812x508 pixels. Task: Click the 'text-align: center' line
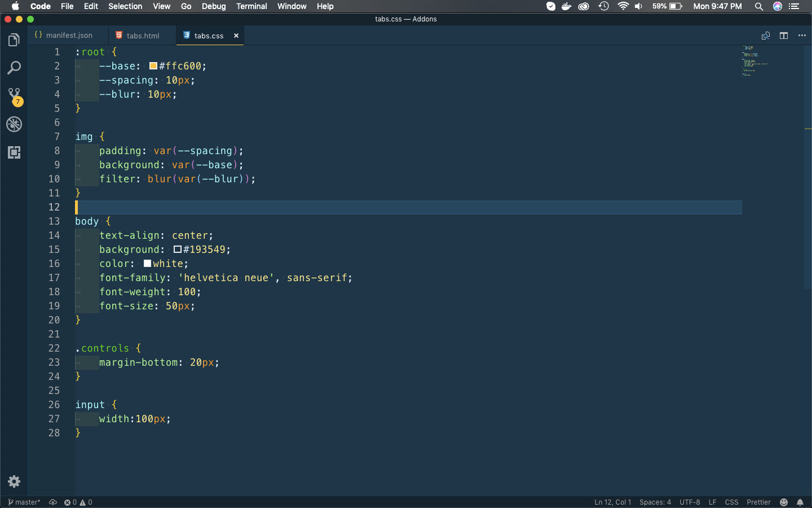click(x=156, y=235)
